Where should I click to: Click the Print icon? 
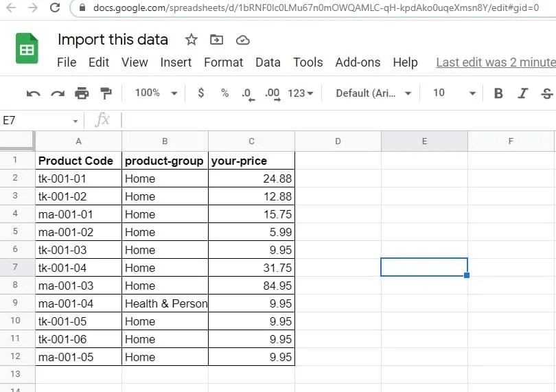click(82, 93)
